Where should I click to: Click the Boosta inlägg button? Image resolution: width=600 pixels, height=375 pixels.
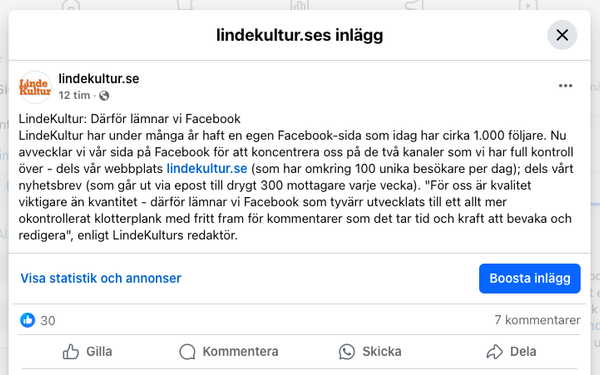(x=530, y=278)
